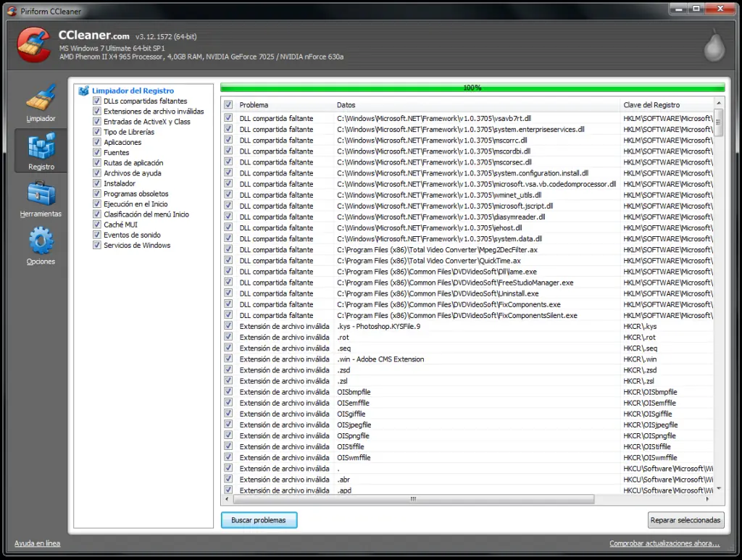Uncheck Programas obsoletos option

pyautogui.click(x=97, y=193)
